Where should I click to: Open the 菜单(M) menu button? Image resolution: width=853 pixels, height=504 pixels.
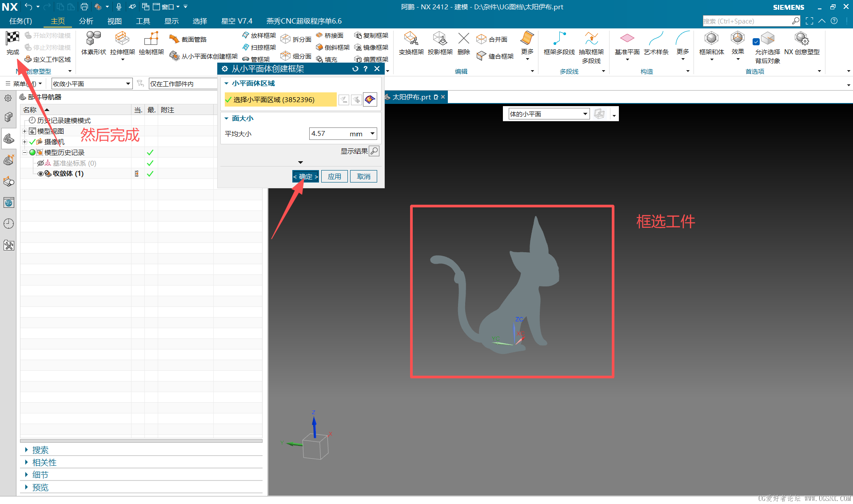[x=23, y=84]
